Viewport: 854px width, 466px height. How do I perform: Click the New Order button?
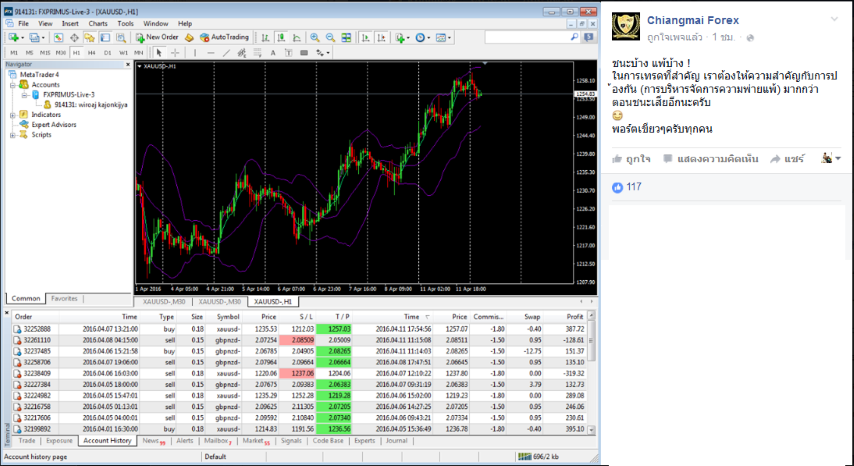pos(157,37)
